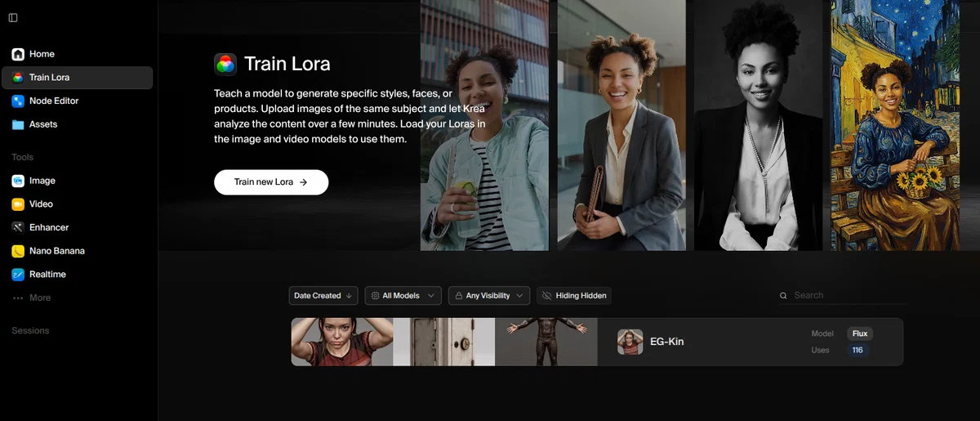Focus the Search Loras input field

click(841, 296)
